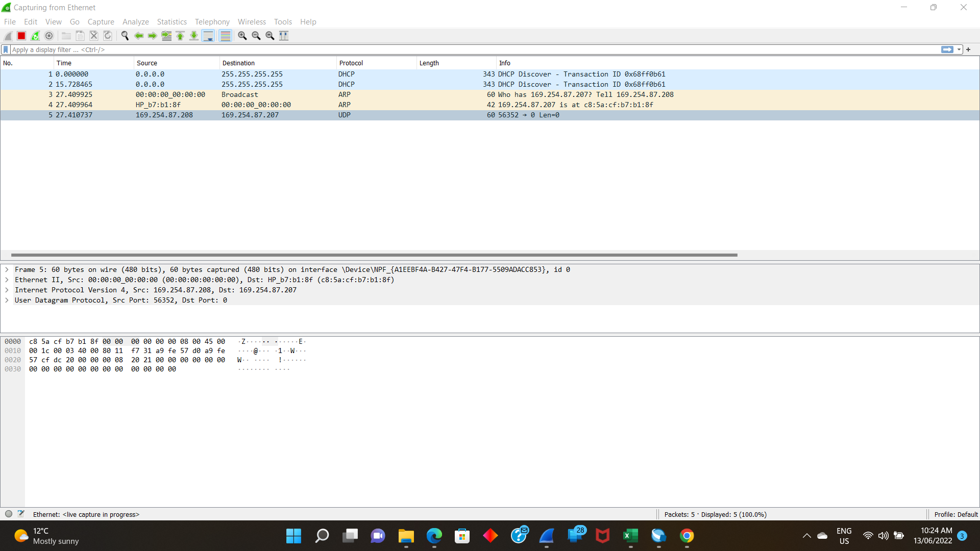Viewport: 980px width, 551px height.
Task: Toggle packet list colorization
Action: coord(225,36)
